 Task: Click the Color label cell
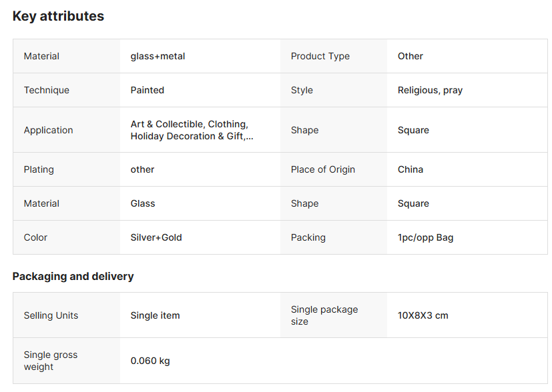coord(35,237)
